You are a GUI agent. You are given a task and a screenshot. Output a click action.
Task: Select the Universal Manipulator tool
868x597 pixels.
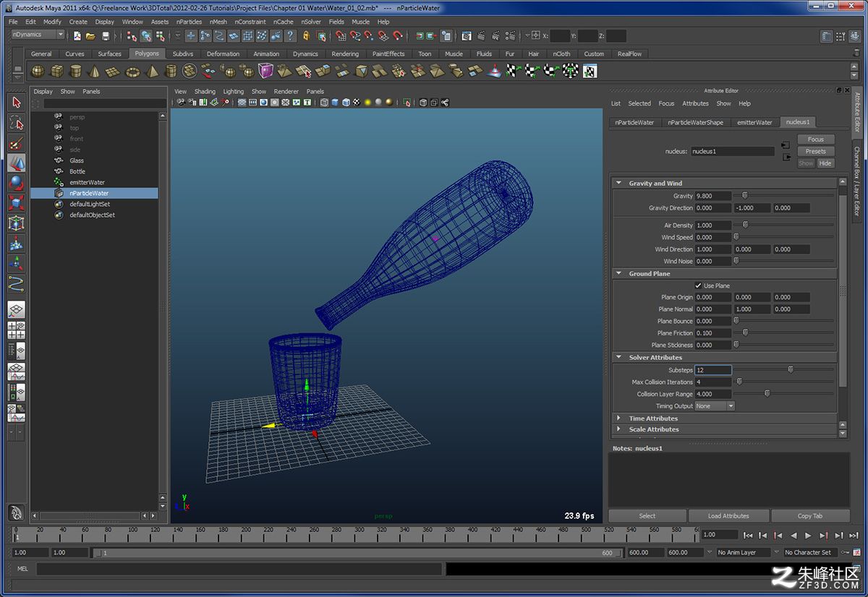16,223
